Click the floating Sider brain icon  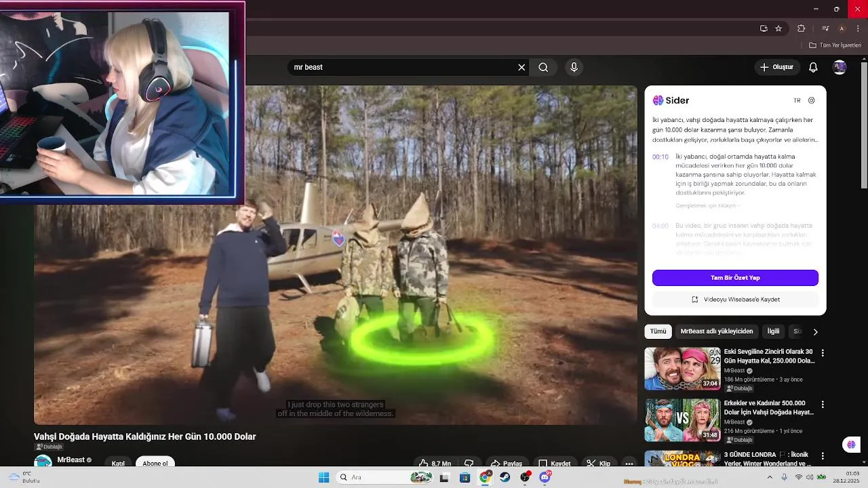pos(851,445)
